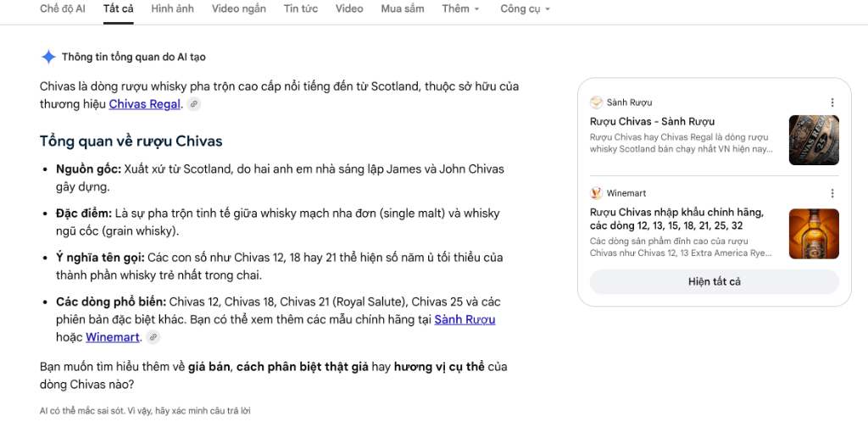Select the Tất cả tab
Screen dimensions: 868x427
coord(119,8)
